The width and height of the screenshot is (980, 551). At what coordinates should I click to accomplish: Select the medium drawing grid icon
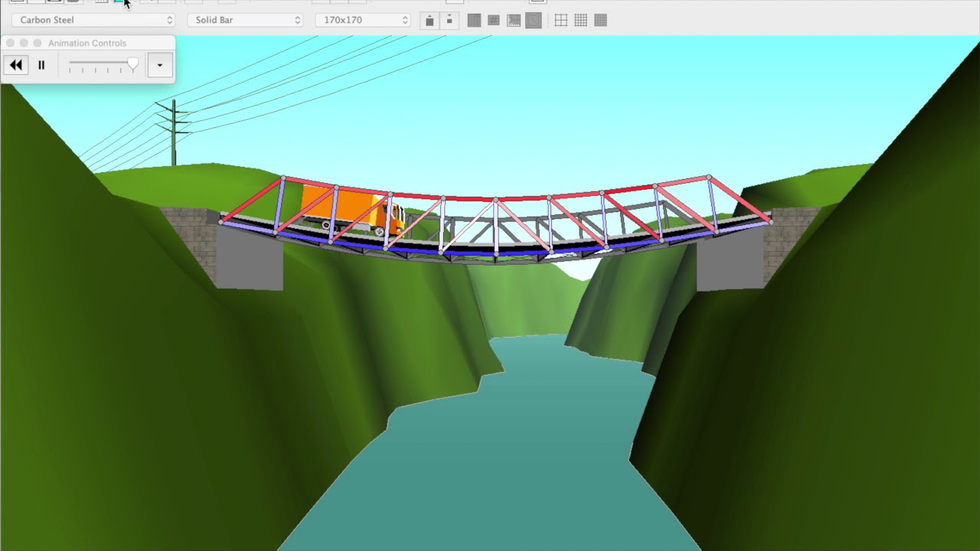(x=581, y=21)
